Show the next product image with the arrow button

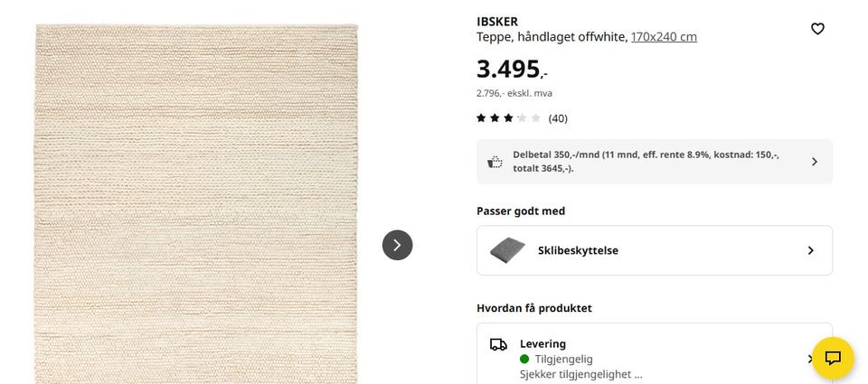click(398, 245)
